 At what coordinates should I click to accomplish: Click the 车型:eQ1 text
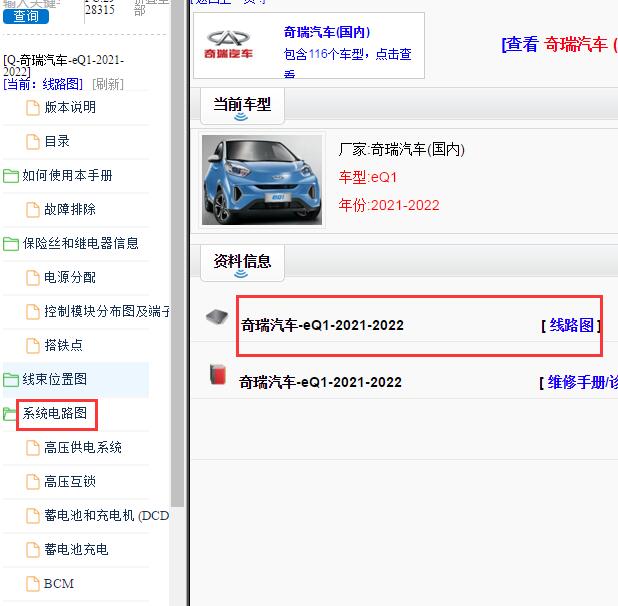tap(368, 177)
